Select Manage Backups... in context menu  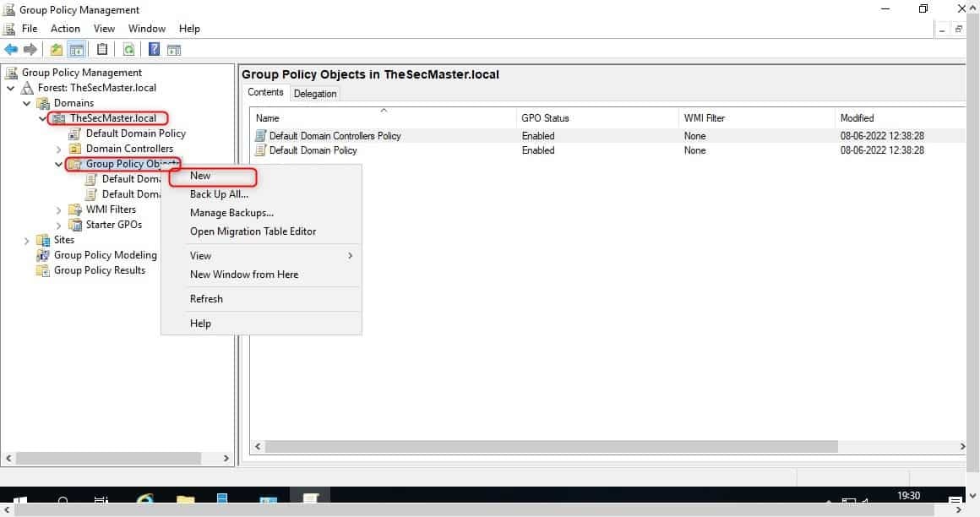click(261, 213)
